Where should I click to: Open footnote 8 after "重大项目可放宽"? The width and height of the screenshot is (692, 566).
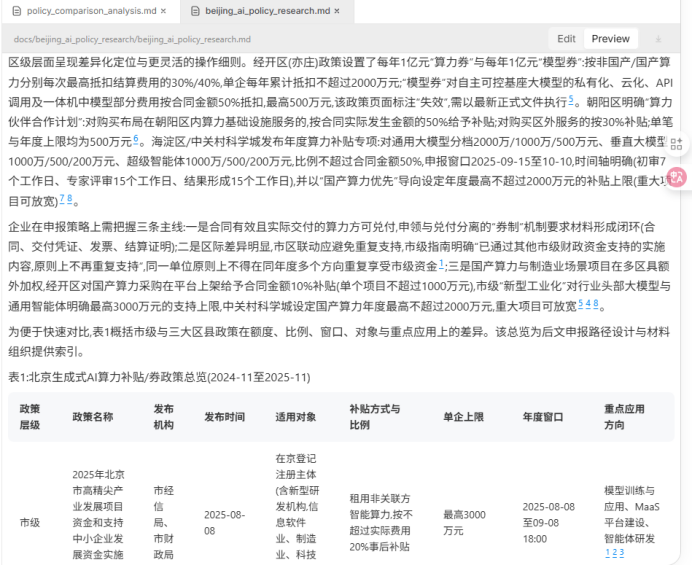tap(597, 303)
